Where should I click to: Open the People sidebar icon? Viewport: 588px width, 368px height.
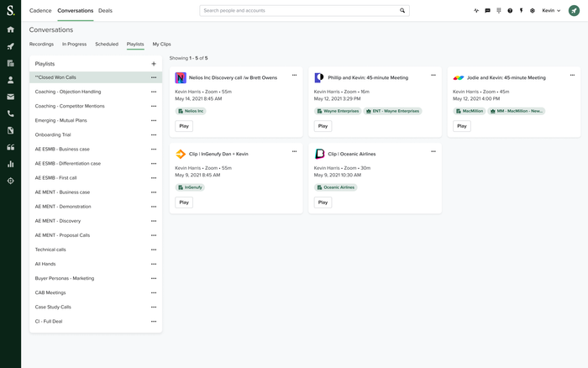[10, 80]
